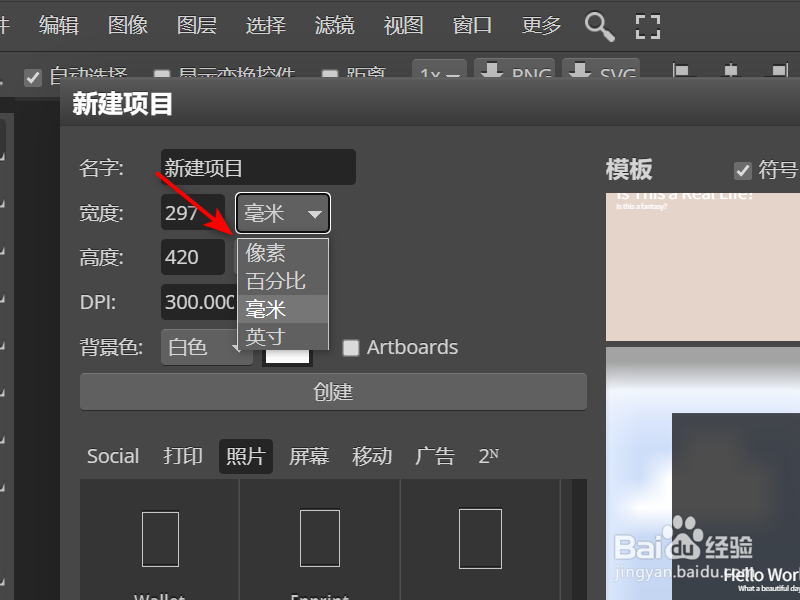The height and width of the screenshot is (600, 800).
Task: Switch to the 打印 tab
Action: [x=183, y=456]
